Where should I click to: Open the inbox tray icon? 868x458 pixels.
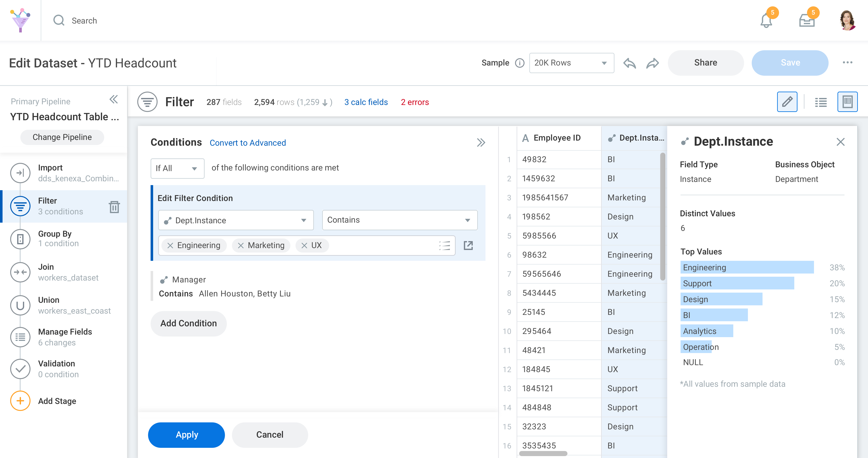tap(807, 21)
